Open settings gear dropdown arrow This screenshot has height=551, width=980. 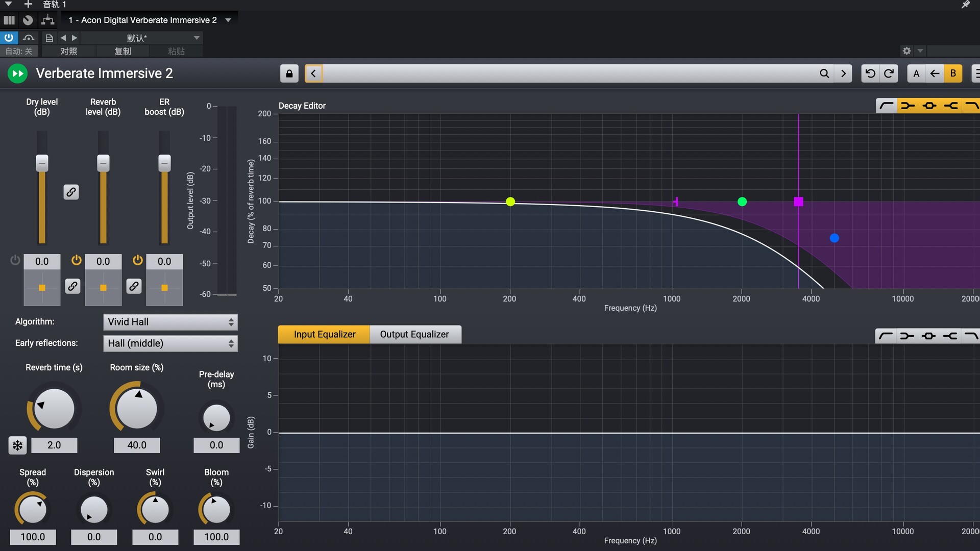pyautogui.click(x=920, y=51)
